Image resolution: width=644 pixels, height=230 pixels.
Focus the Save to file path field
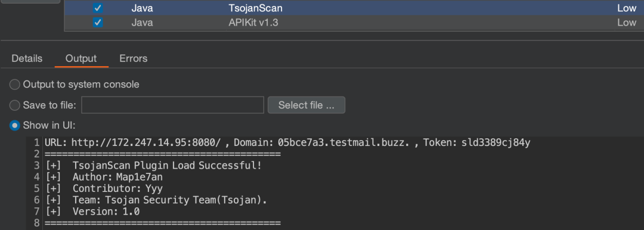pos(172,105)
